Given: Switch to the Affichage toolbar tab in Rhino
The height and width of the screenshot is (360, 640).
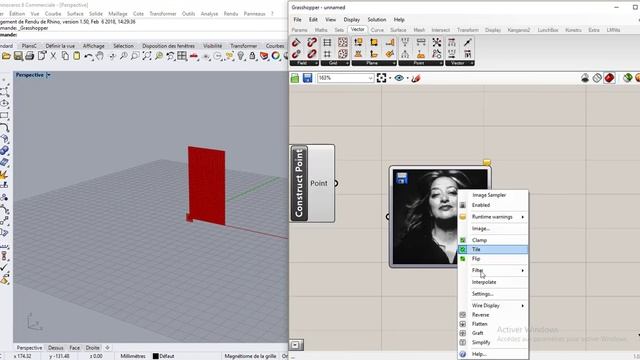Looking at the screenshot, I should pyautogui.click(x=93, y=46).
